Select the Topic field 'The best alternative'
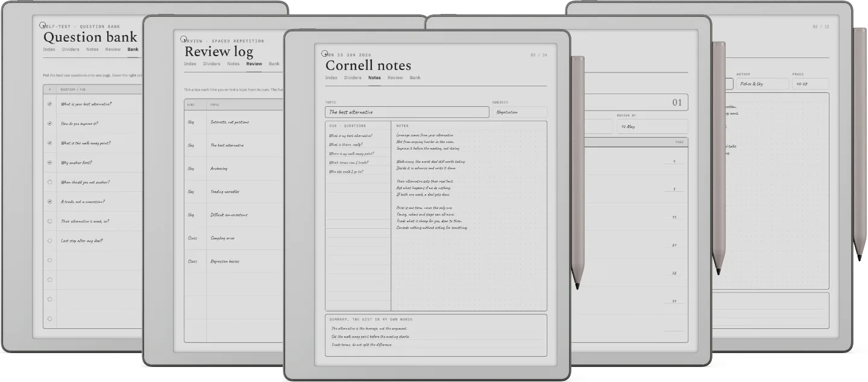The height and width of the screenshot is (382, 868). (x=407, y=112)
